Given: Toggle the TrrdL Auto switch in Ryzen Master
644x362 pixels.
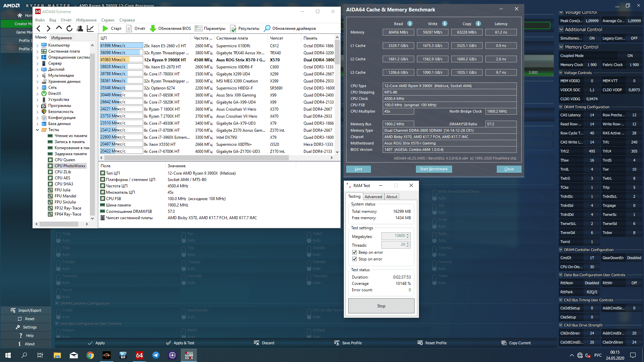Looking at the screenshot, I should point(58,237).
